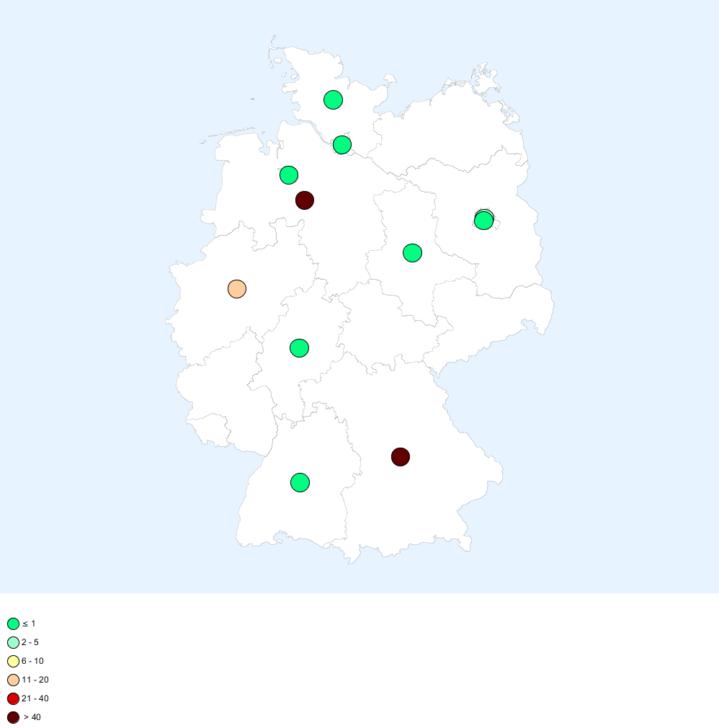This screenshot has height=728, width=719.
Task: Click the green marker at Bremen
Action: pos(289,174)
